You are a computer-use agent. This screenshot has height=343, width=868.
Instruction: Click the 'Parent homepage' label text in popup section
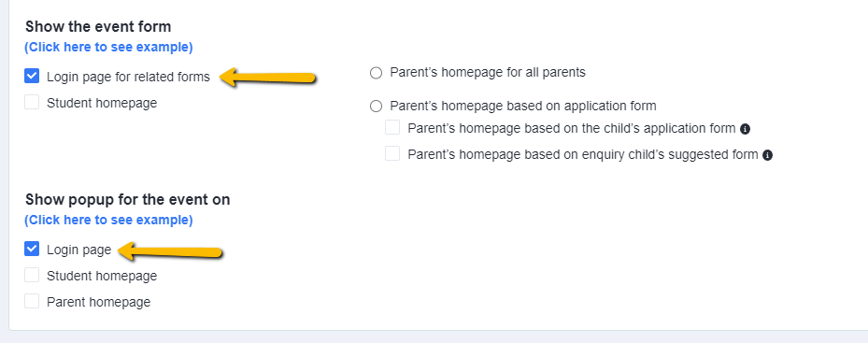pos(98,302)
